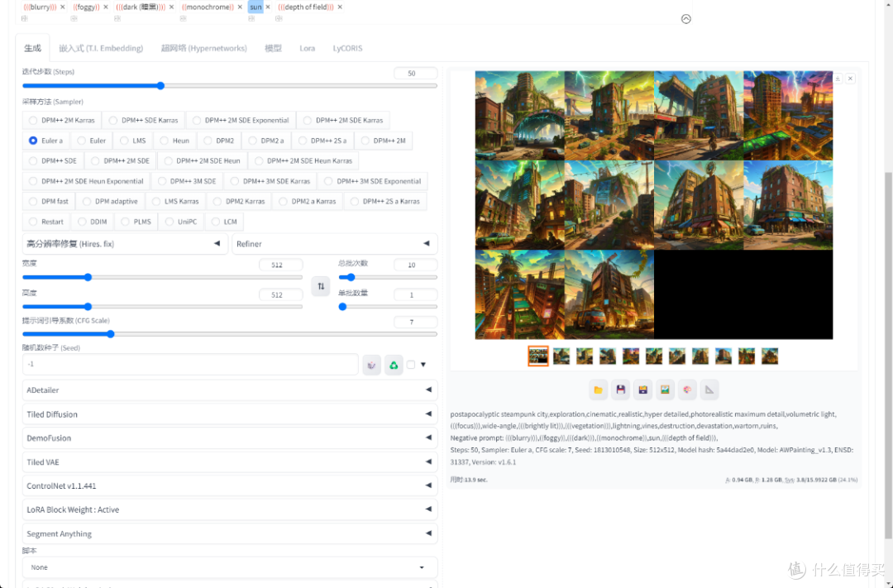Close the gallery preview with the X icon
The width and height of the screenshot is (893, 588).
(850, 78)
